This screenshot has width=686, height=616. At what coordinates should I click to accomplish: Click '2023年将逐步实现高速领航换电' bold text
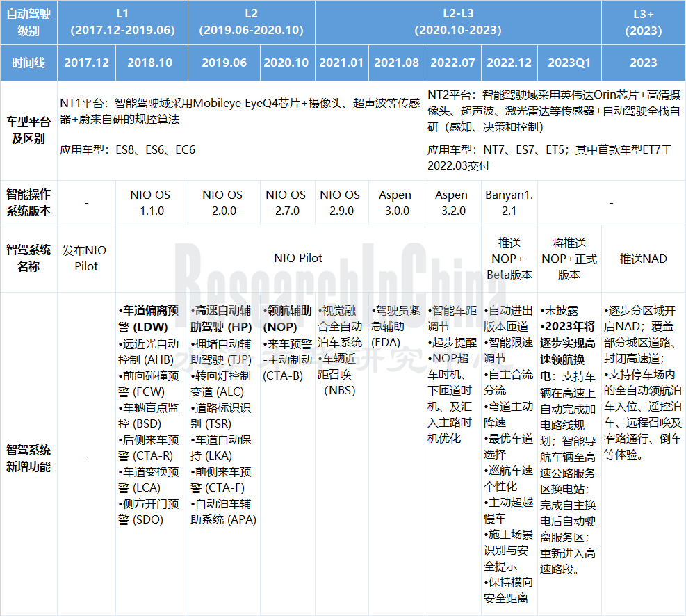[567, 351]
